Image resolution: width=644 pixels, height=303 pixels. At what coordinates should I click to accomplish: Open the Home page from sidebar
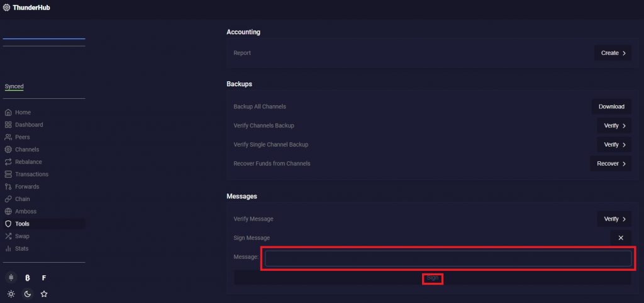23,112
